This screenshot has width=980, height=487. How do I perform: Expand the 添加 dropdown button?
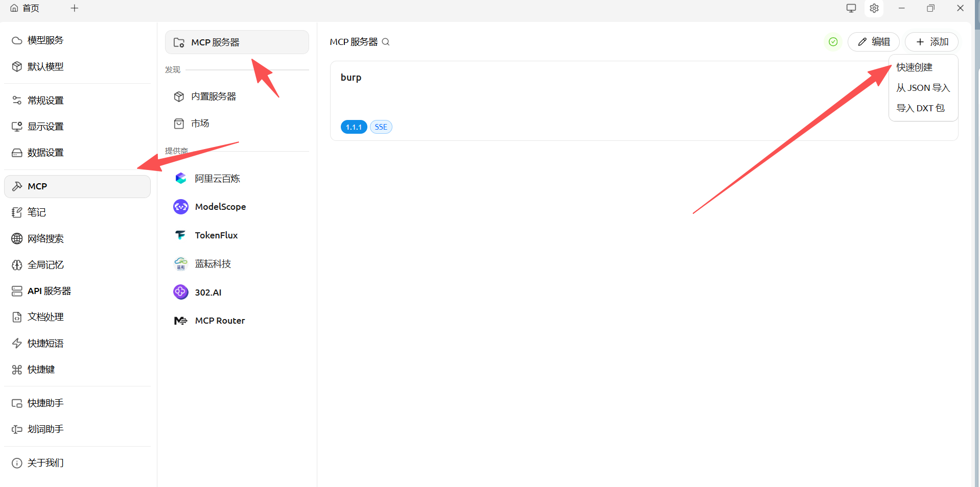click(931, 42)
